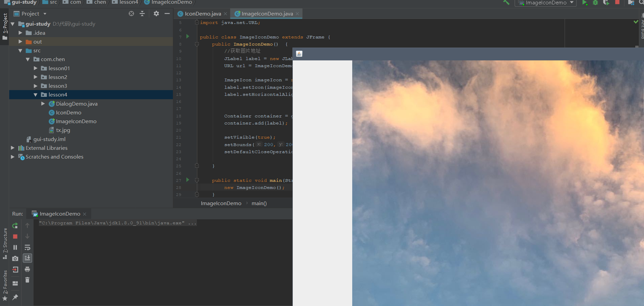The image size is (644, 306).
Task: Hide the Project panel via minimize icon
Action: pyautogui.click(x=167, y=13)
